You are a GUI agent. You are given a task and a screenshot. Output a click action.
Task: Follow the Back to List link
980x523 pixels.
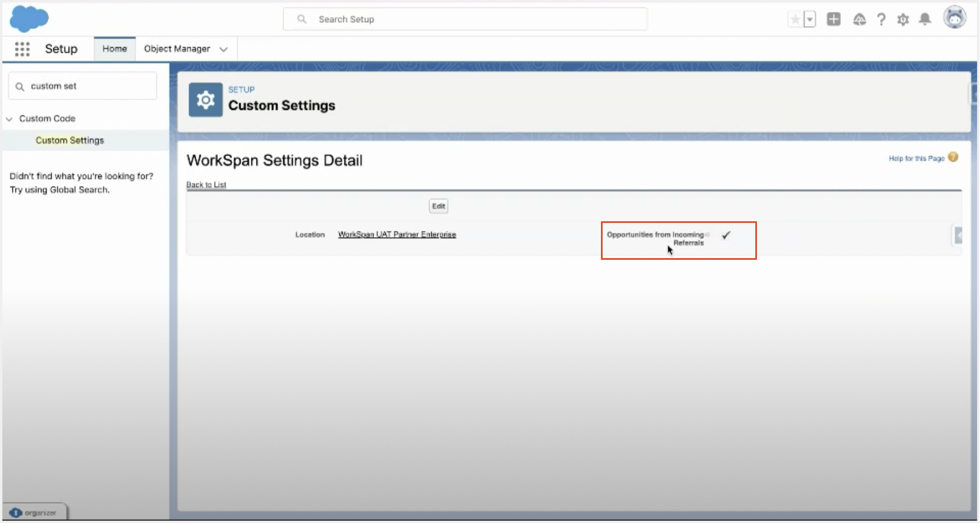coord(206,185)
